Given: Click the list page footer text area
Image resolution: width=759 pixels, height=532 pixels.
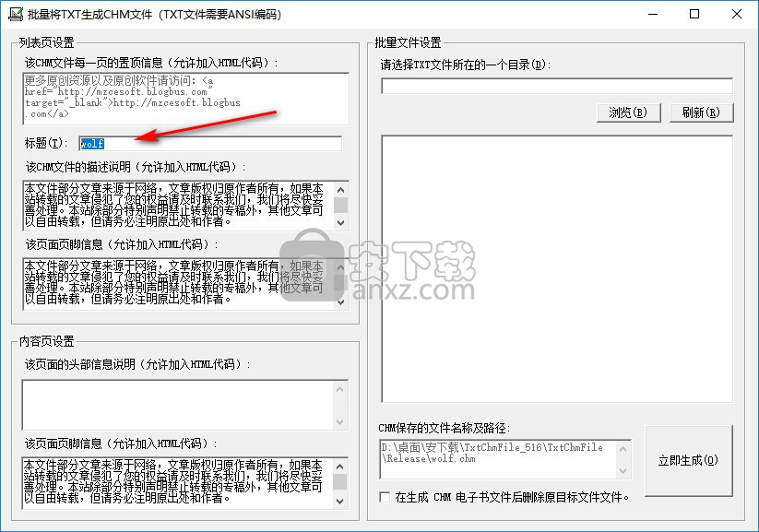Looking at the screenshot, I should point(178,284).
